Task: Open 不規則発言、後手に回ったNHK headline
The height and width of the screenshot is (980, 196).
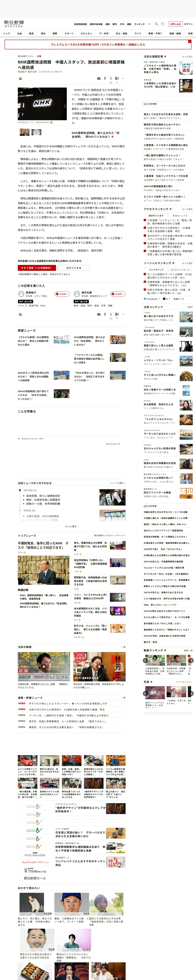Action: (43, 545)
